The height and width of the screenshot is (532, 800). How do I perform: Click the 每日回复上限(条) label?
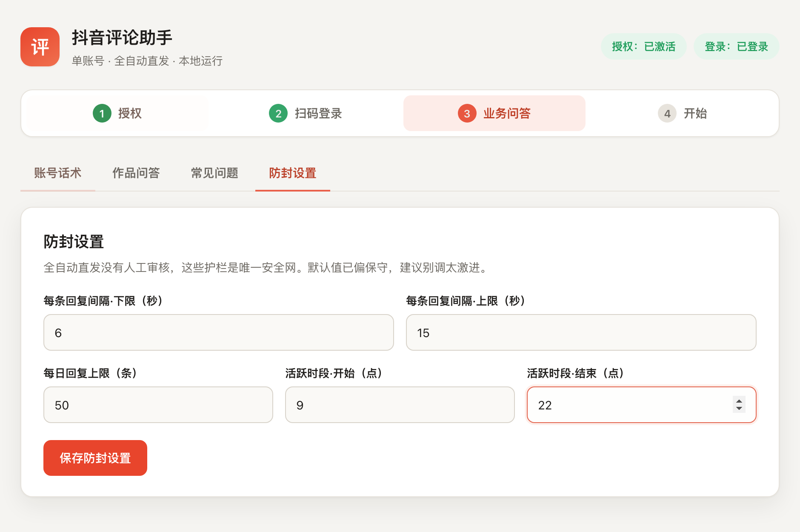tap(91, 373)
